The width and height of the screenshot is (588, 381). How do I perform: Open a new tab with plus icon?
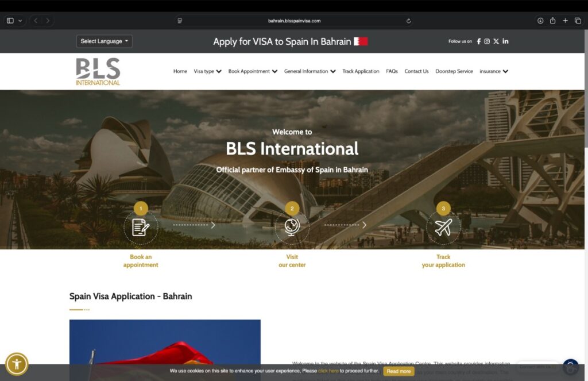point(565,21)
